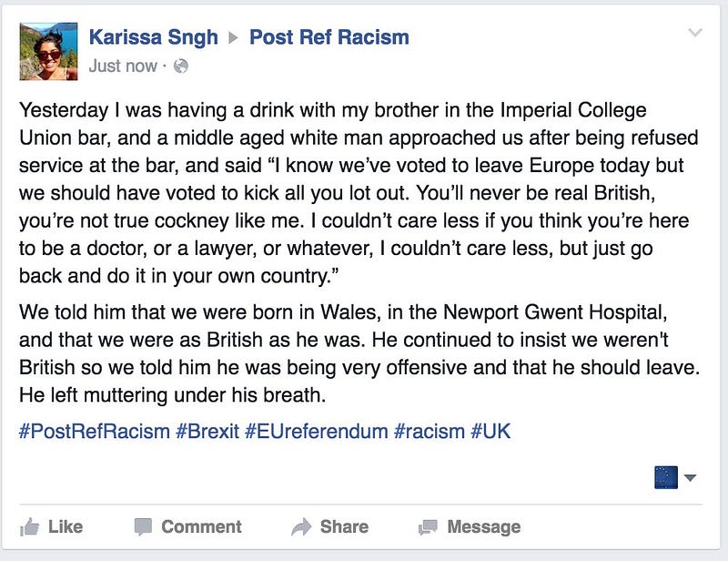Open the #UK hashtag

click(490, 431)
